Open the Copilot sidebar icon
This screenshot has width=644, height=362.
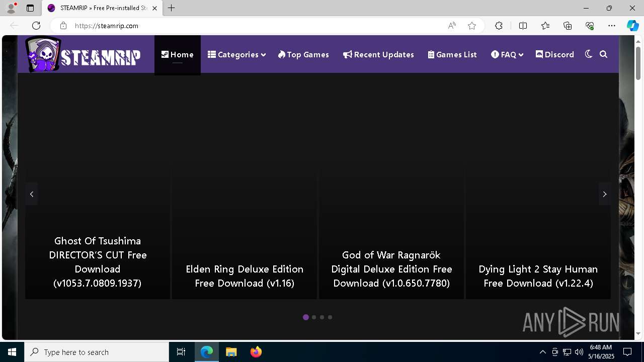click(x=632, y=26)
